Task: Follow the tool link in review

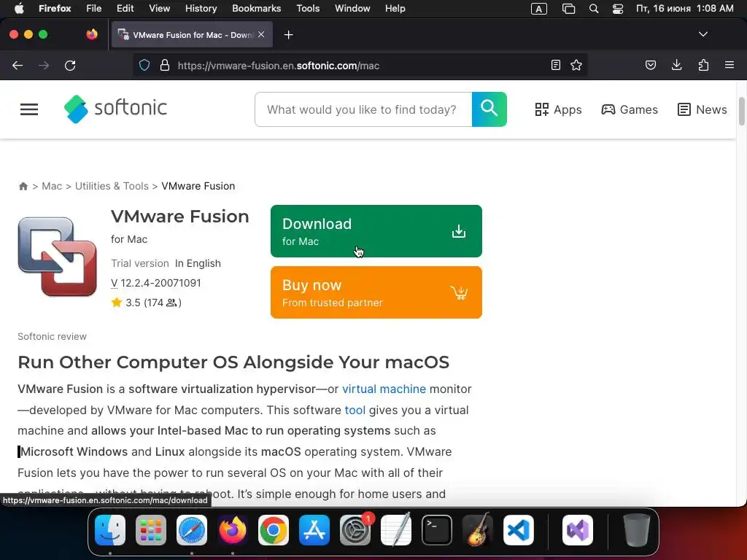Action: pyautogui.click(x=355, y=410)
